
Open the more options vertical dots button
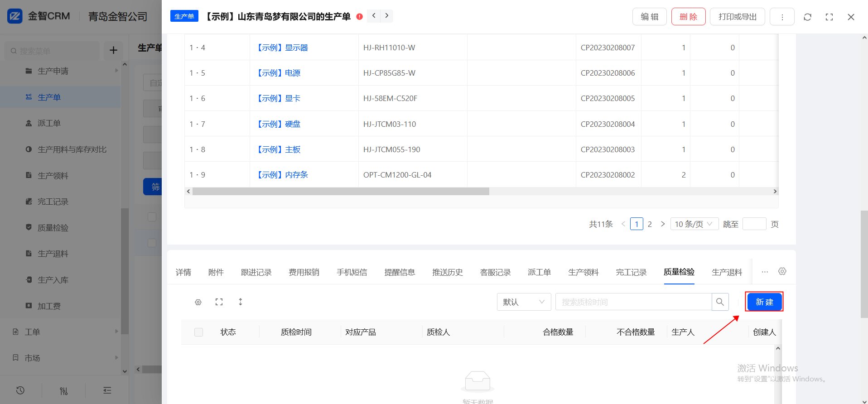782,17
